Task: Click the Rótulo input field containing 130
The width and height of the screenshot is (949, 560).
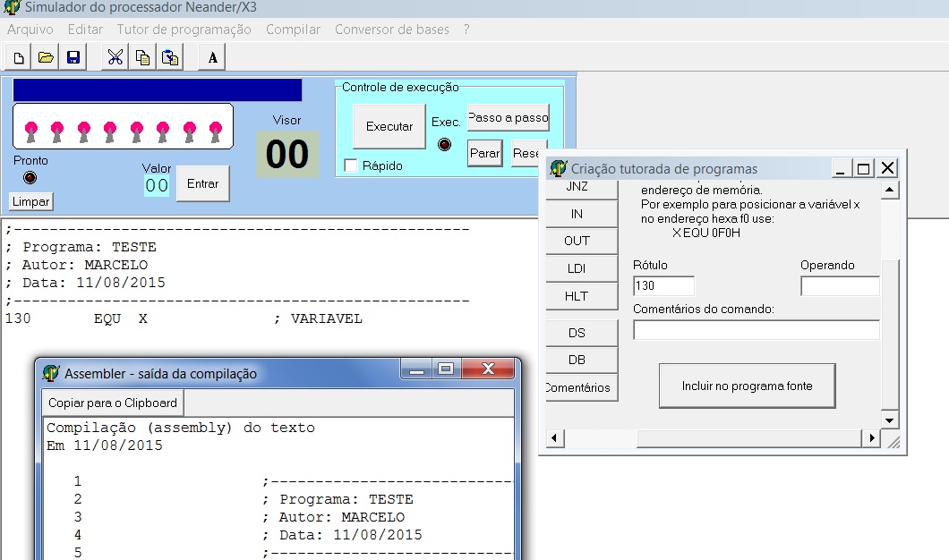Action: tap(663, 285)
